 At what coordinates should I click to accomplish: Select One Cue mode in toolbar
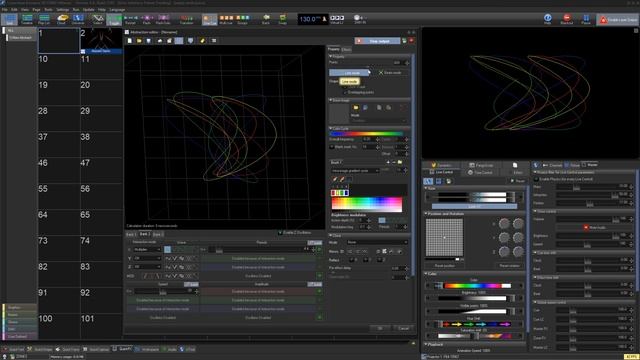click(209, 19)
